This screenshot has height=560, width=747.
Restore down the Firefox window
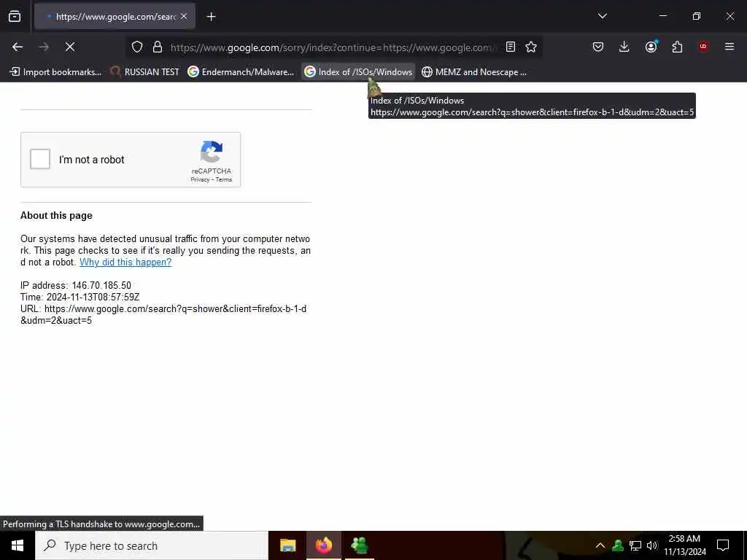(697, 16)
